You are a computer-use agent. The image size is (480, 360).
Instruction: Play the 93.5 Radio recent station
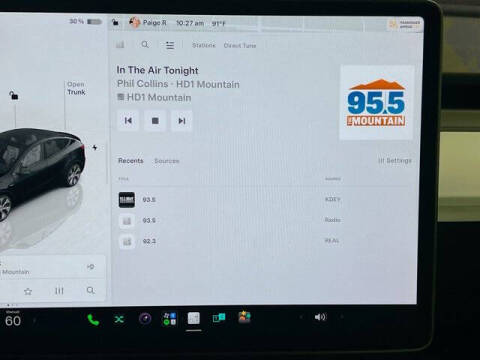[264, 220]
